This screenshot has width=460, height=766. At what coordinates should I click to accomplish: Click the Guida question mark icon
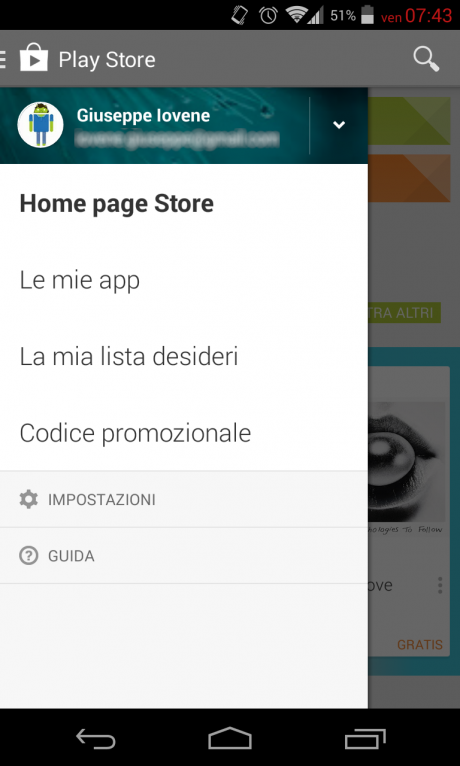click(28, 555)
